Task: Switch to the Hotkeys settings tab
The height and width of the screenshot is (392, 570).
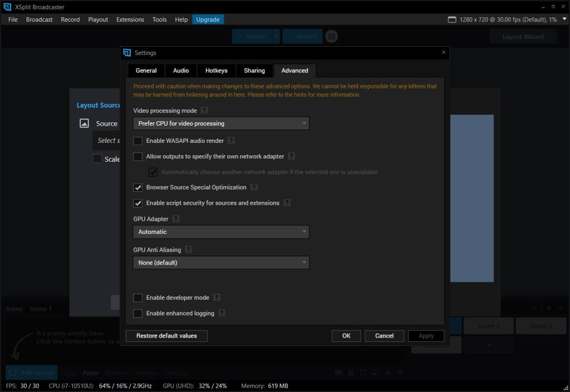Action: (x=217, y=71)
